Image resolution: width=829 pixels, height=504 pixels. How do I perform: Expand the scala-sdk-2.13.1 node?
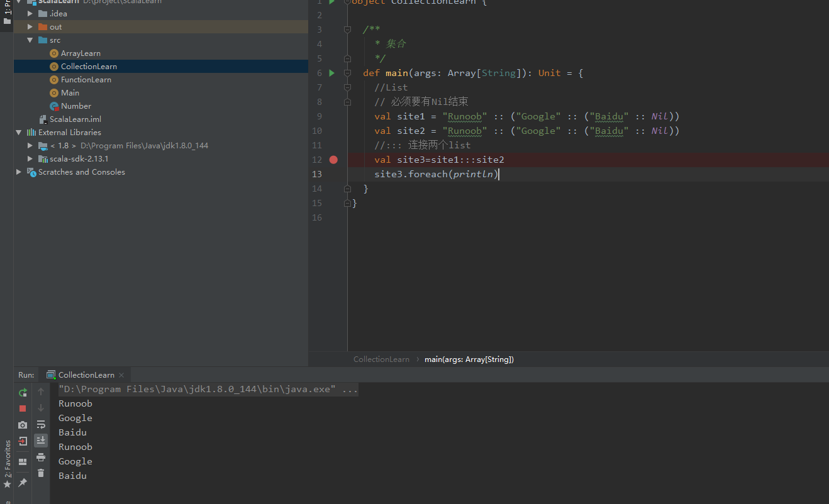pyautogui.click(x=30, y=158)
